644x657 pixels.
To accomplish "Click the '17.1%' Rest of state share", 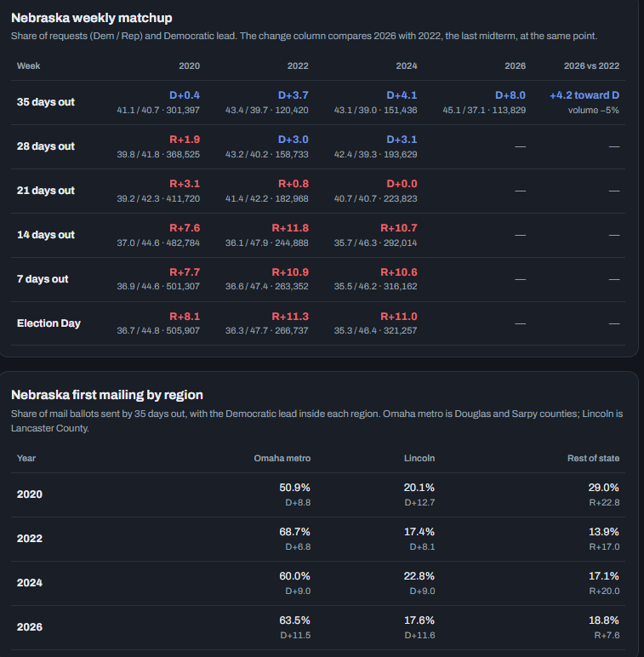I will [604, 576].
